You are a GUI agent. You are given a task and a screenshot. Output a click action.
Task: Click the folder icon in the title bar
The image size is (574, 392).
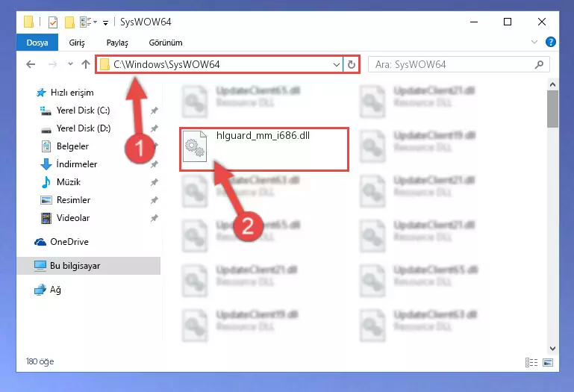tap(28, 22)
